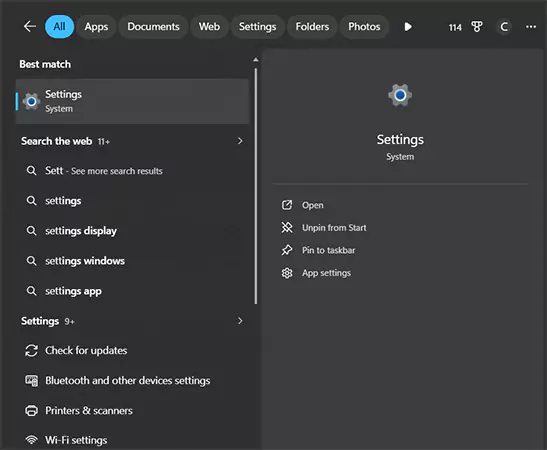Screen dimensions: 547x450
Task: Switch to the Web filter tab
Action: 209,27
